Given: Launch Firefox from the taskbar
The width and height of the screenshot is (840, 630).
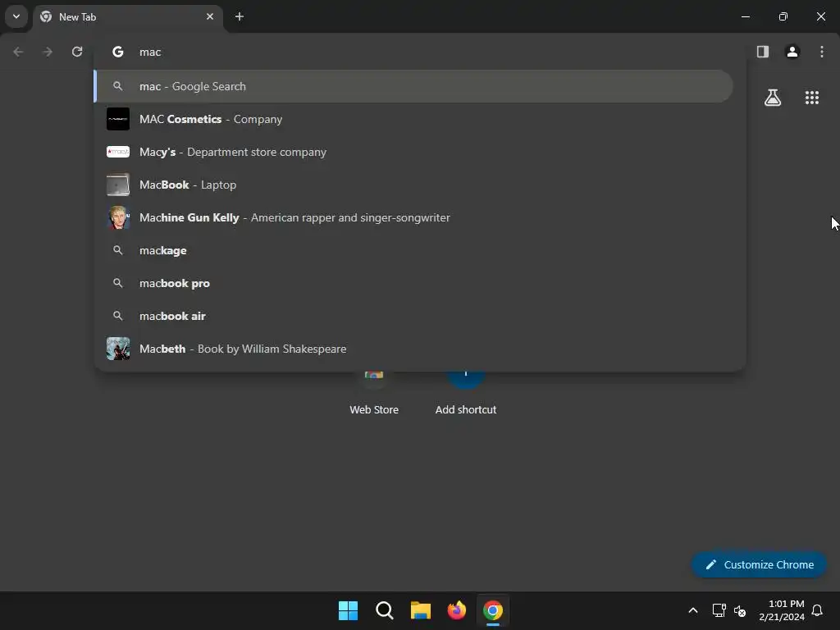Looking at the screenshot, I should pos(456,610).
